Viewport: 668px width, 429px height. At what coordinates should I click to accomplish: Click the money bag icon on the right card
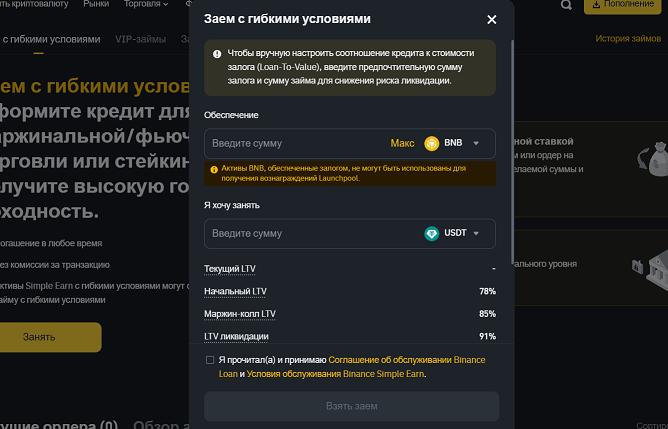pyautogui.click(x=653, y=159)
